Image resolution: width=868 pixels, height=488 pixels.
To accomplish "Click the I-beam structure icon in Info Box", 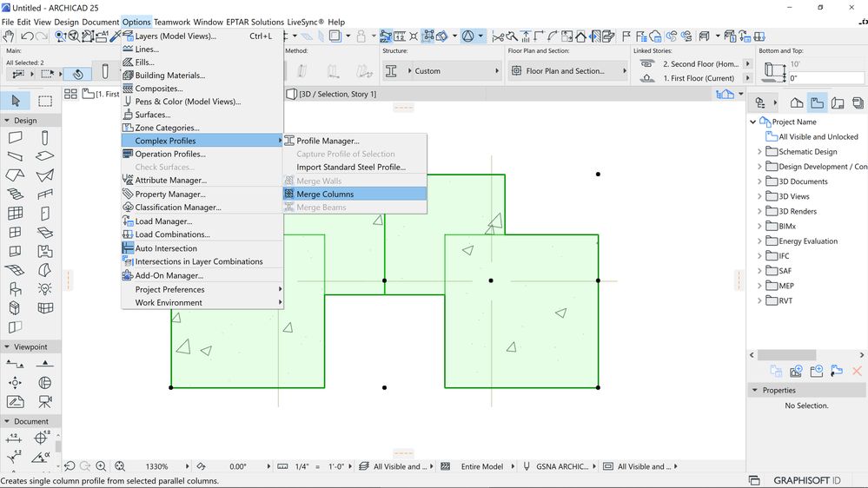I will 391,71.
